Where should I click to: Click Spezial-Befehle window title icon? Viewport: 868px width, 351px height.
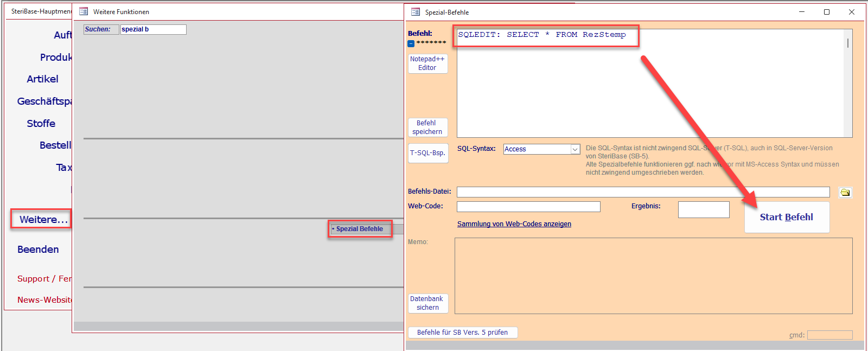tap(416, 12)
